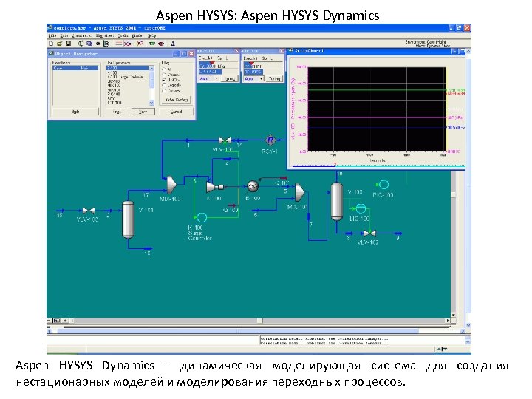The image size is (532, 399).
Task: Choose the Streams filter radio button
Action: click(164, 75)
